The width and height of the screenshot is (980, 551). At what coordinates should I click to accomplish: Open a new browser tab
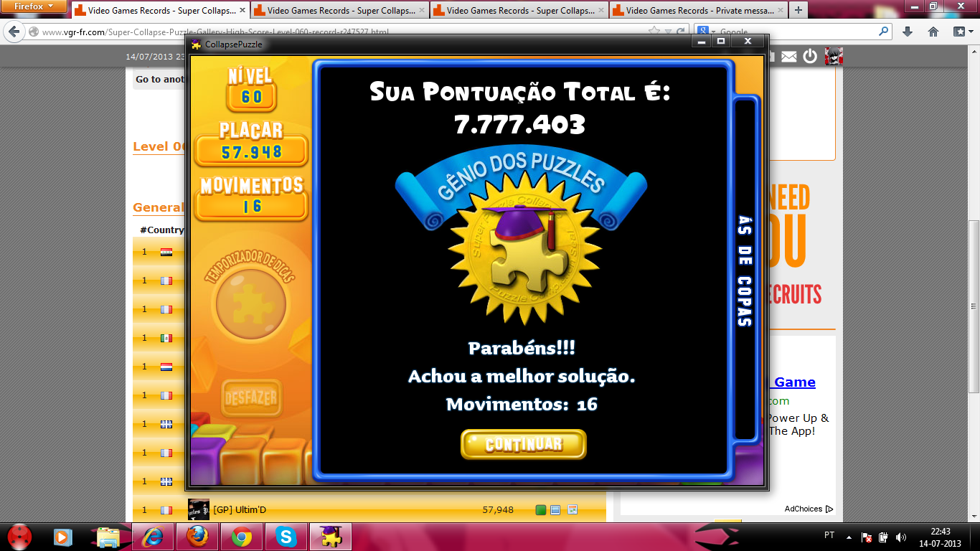[798, 10]
